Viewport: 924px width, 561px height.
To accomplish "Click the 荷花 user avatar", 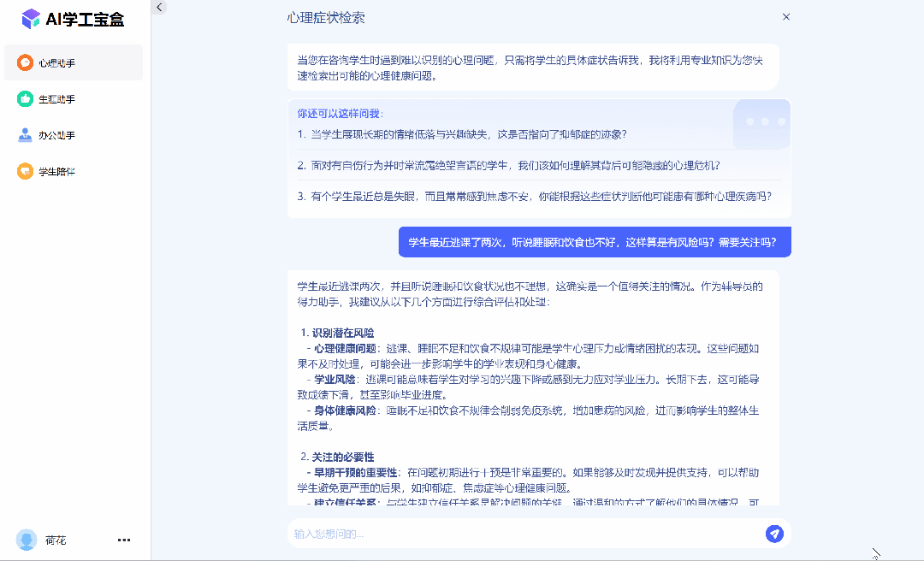I will click(27, 540).
